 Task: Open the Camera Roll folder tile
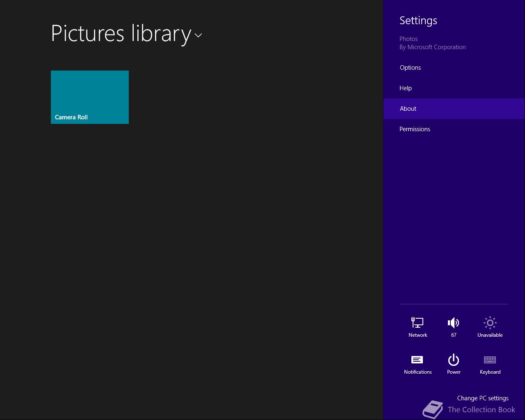(90, 97)
